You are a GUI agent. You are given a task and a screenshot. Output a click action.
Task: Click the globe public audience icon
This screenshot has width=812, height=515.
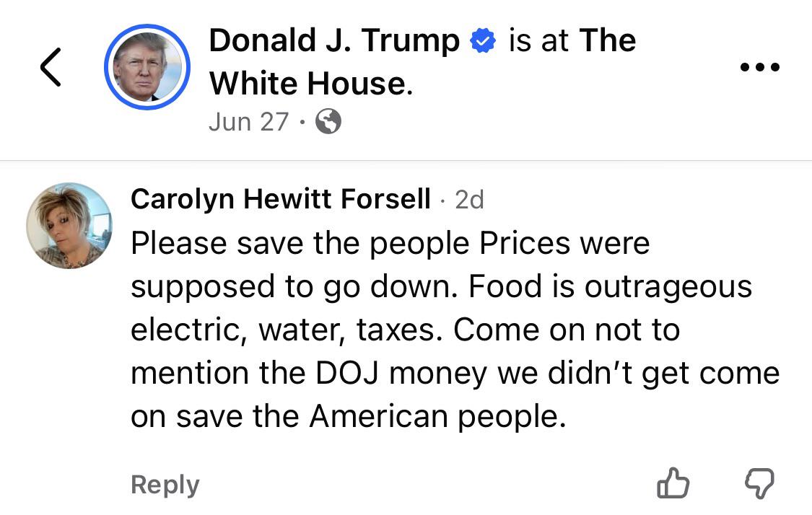click(328, 122)
